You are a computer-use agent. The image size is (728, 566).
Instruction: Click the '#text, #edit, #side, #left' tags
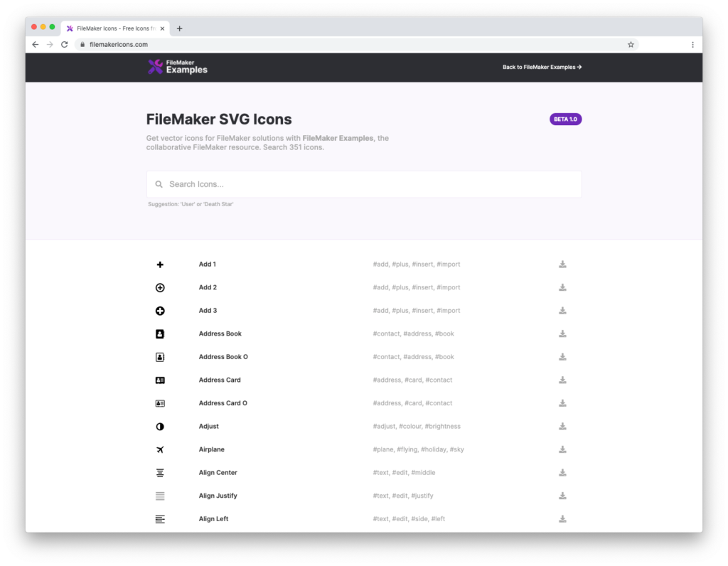click(409, 519)
